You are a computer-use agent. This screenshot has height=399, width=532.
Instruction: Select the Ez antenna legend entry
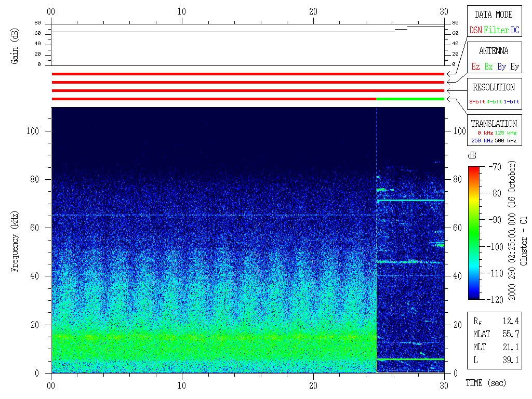tap(475, 67)
